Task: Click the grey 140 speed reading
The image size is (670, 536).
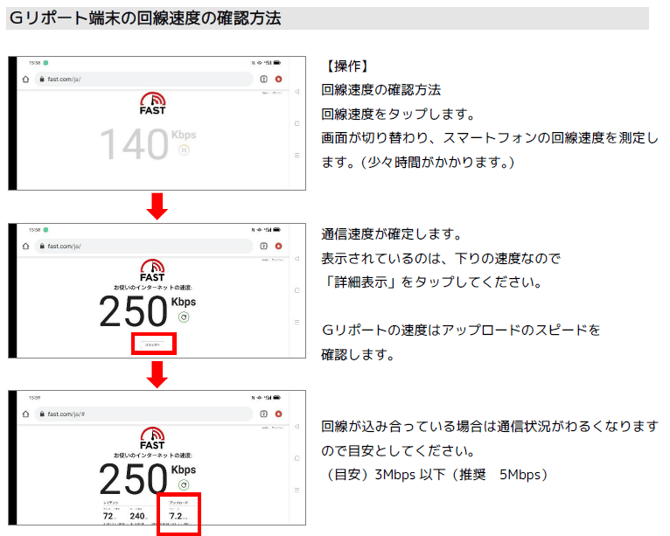Action: 134,144
